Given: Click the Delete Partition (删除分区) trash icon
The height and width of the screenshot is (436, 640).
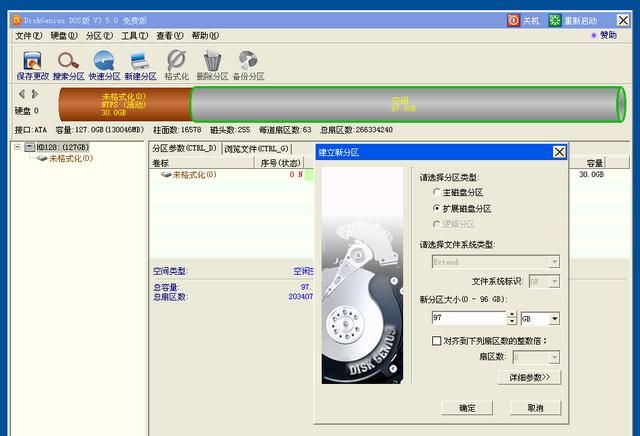Looking at the screenshot, I should [x=212, y=65].
